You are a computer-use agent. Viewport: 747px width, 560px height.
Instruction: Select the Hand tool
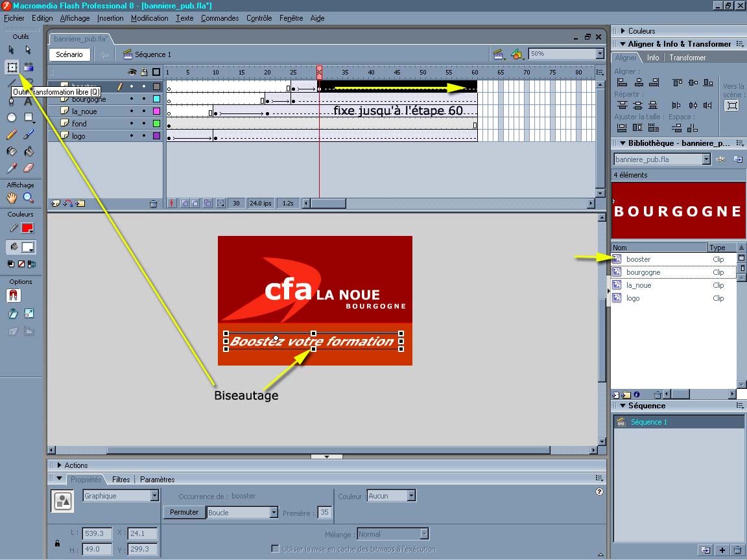[12, 198]
